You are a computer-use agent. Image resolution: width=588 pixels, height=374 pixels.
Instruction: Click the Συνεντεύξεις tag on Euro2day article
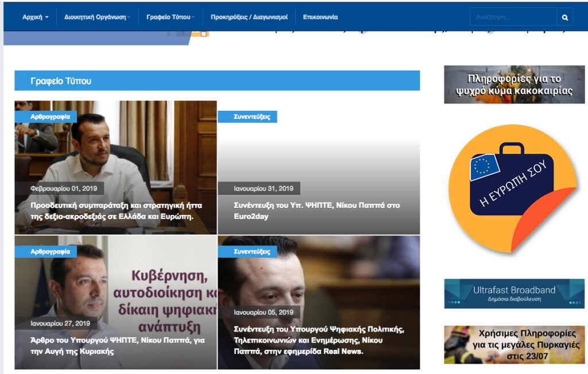pyautogui.click(x=247, y=117)
